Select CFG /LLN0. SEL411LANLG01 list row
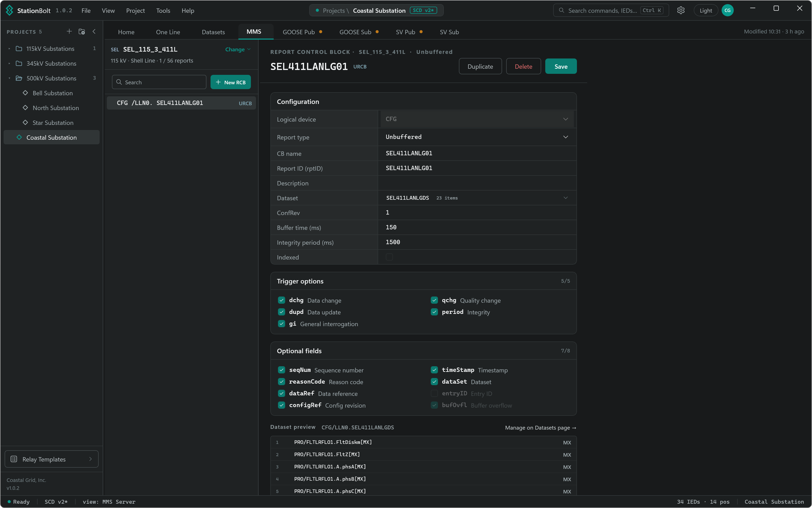This screenshot has height=508, width=812. [x=181, y=103]
